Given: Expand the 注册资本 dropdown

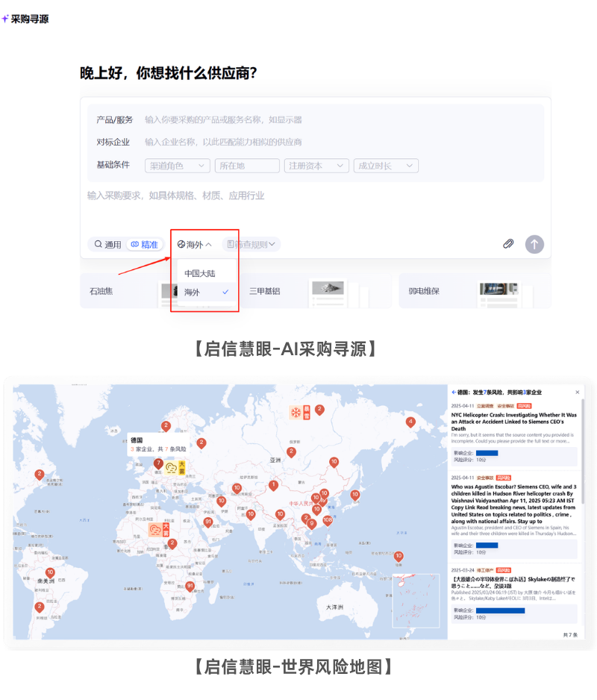Looking at the screenshot, I should [316, 166].
